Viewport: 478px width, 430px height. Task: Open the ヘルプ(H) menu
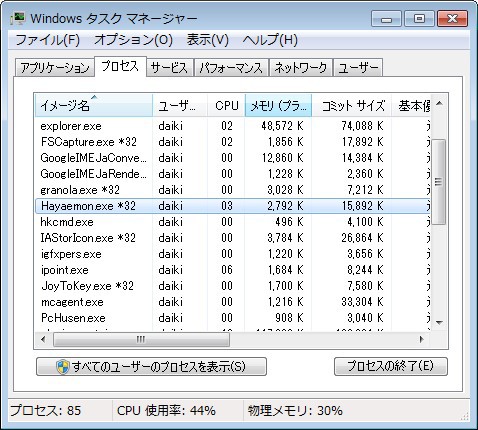tap(270, 40)
